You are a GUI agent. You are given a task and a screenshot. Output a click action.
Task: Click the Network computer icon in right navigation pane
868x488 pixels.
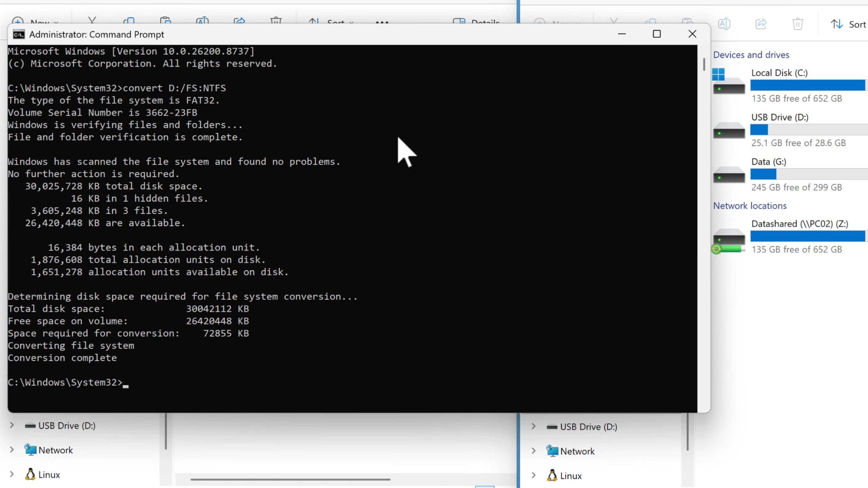[x=552, y=451]
